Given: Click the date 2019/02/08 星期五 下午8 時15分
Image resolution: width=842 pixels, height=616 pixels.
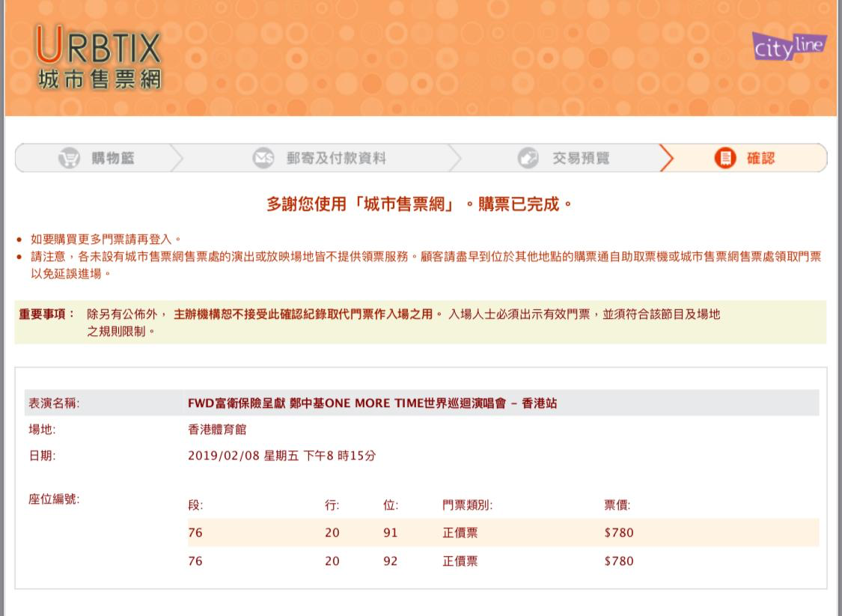Looking at the screenshot, I should tap(282, 456).
